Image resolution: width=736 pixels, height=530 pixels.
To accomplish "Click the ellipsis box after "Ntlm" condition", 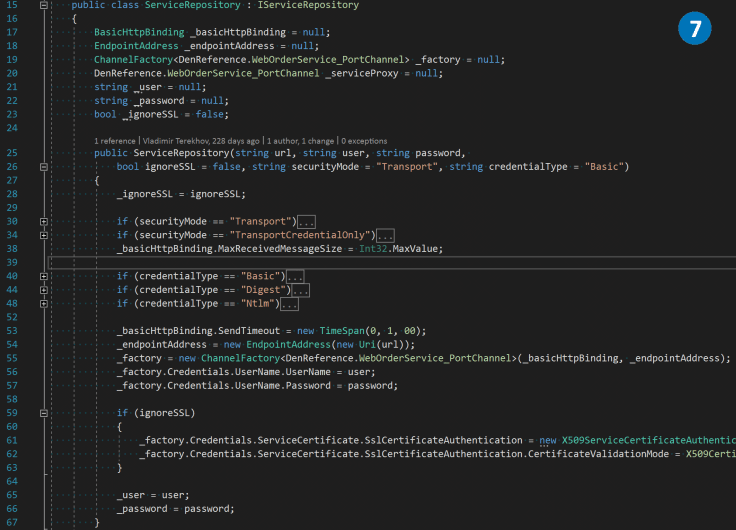I will 289,304.
